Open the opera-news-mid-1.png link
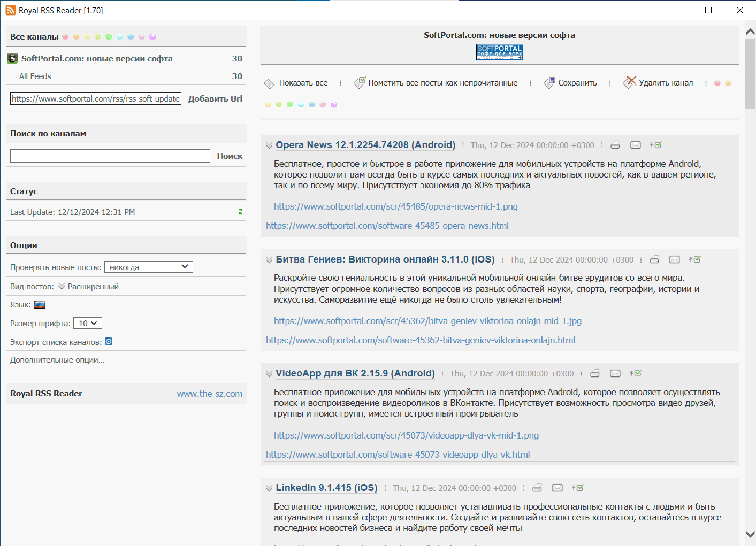The height and width of the screenshot is (546, 756). 396,206
